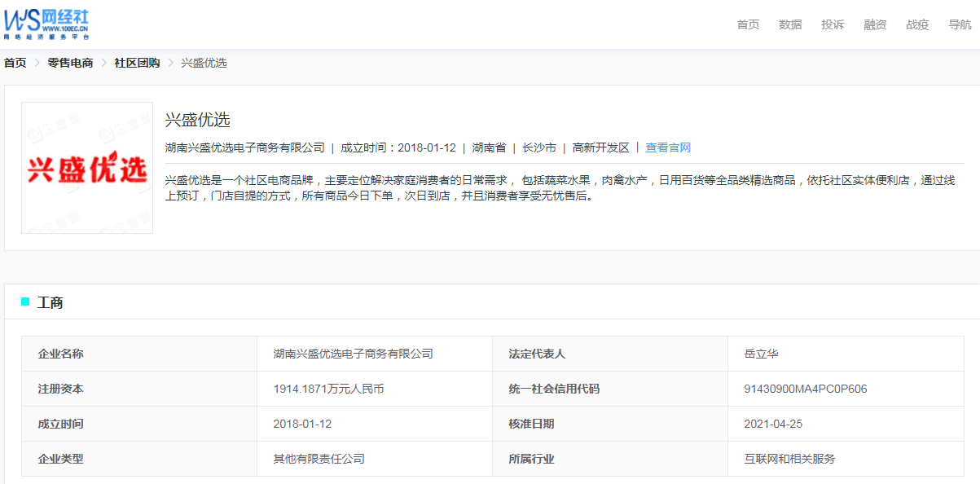This screenshot has height=484, width=980.
Task: Click the 长沙市 location text
Action: (x=539, y=147)
